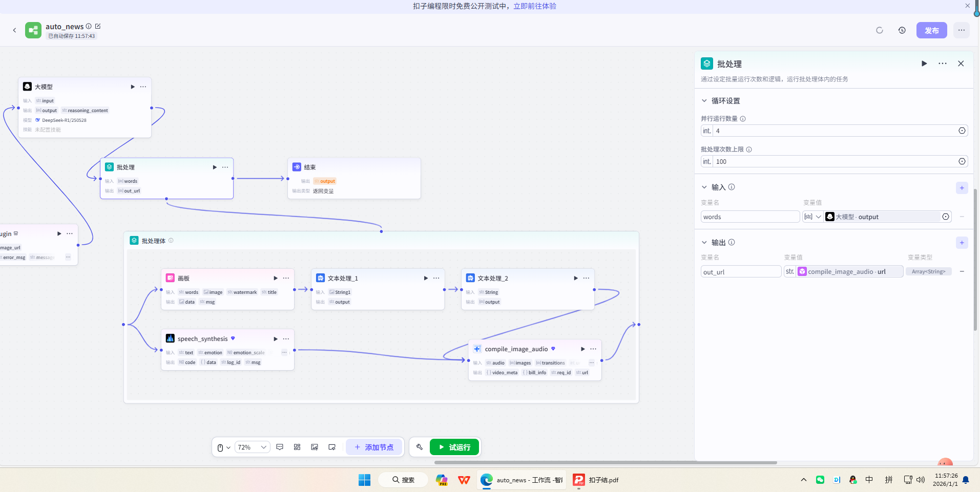This screenshot has height=492, width=980.
Task: Edit the auto_news workflow name
Action: 98,26
